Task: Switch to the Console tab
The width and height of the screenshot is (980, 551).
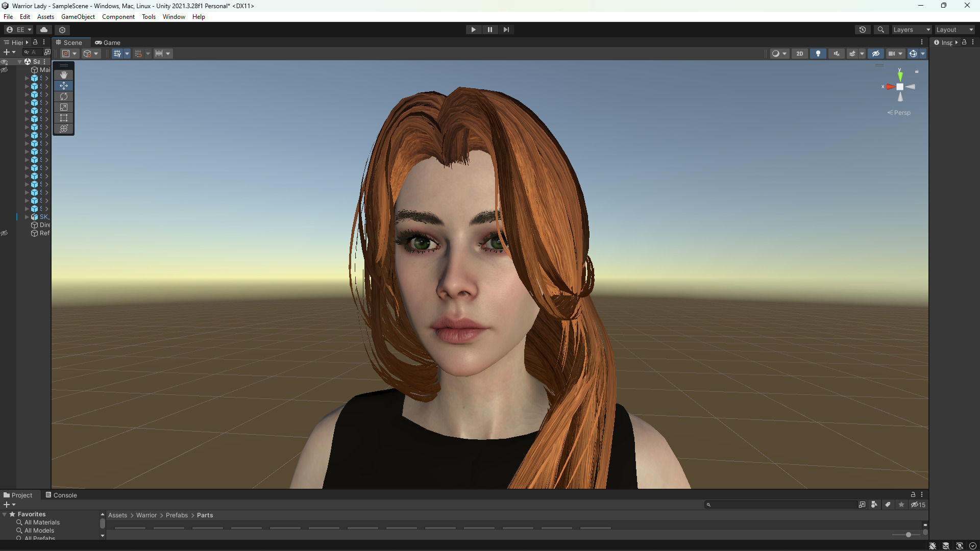Action: (x=61, y=495)
